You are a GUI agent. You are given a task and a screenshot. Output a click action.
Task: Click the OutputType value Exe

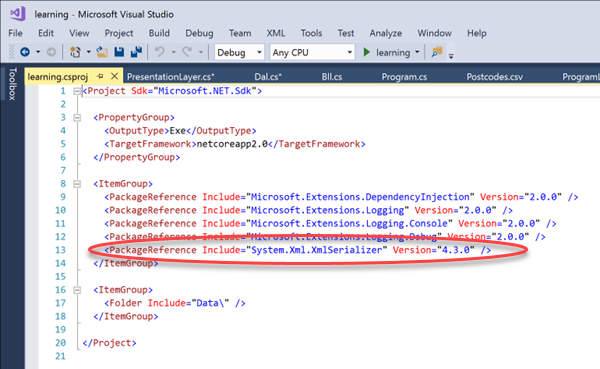[178, 131]
